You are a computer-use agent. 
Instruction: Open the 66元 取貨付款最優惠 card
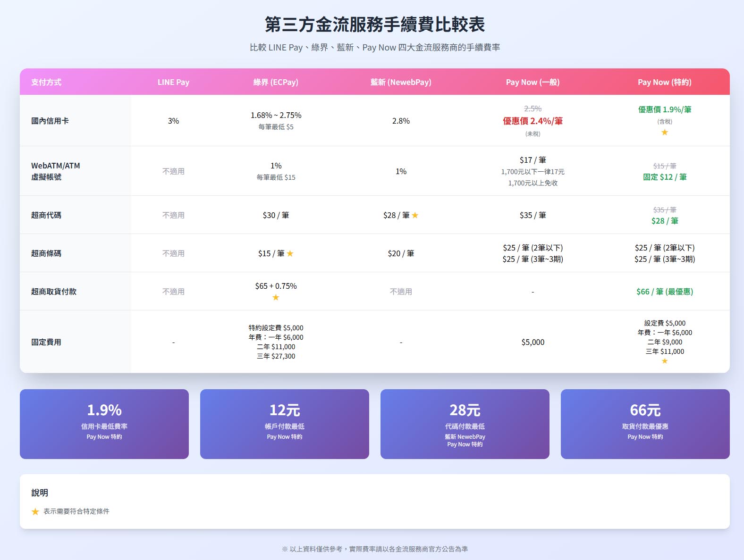tap(645, 424)
